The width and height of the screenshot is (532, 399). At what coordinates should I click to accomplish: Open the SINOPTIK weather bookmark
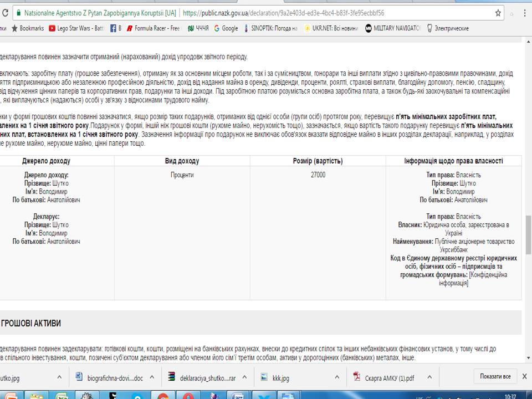271,28
